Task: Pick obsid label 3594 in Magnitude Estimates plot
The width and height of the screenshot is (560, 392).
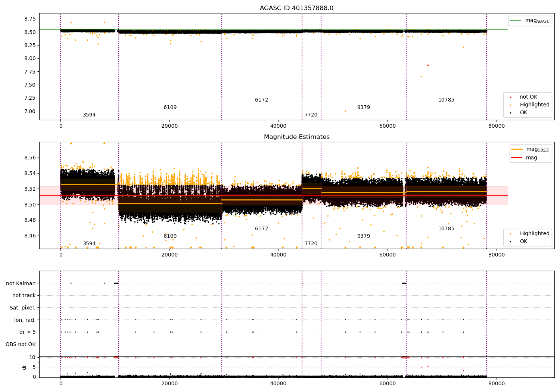Action: coord(89,243)
